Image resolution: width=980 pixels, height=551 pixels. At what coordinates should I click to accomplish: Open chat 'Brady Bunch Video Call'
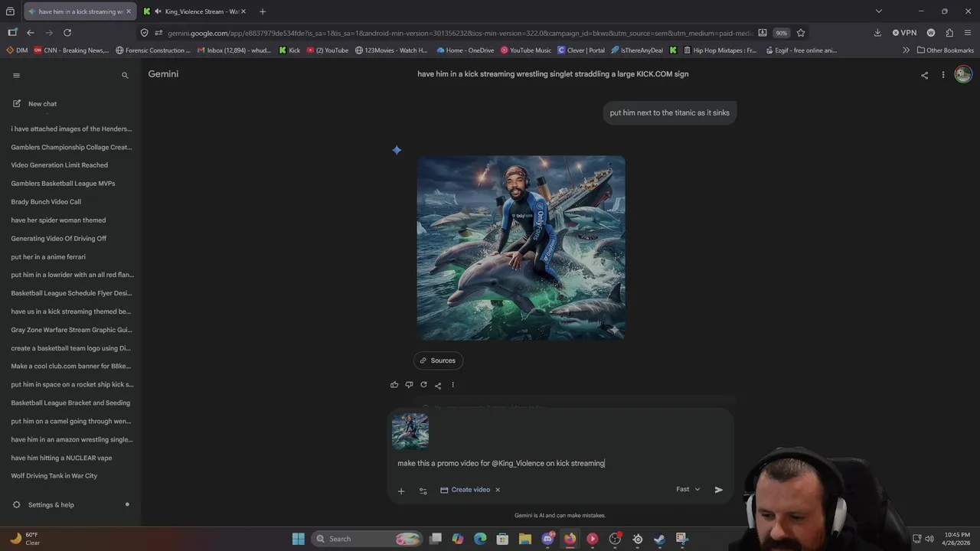[46, 202]
